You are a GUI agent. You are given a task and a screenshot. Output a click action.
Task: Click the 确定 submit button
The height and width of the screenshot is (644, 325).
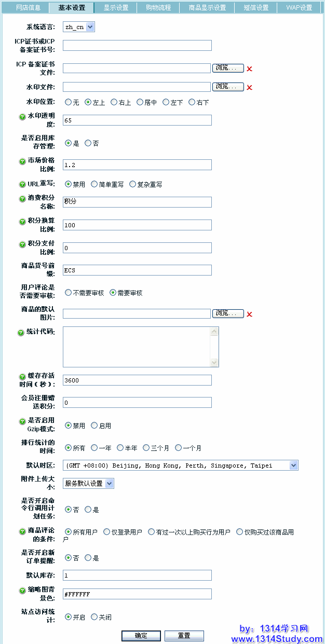pos(141,636)
